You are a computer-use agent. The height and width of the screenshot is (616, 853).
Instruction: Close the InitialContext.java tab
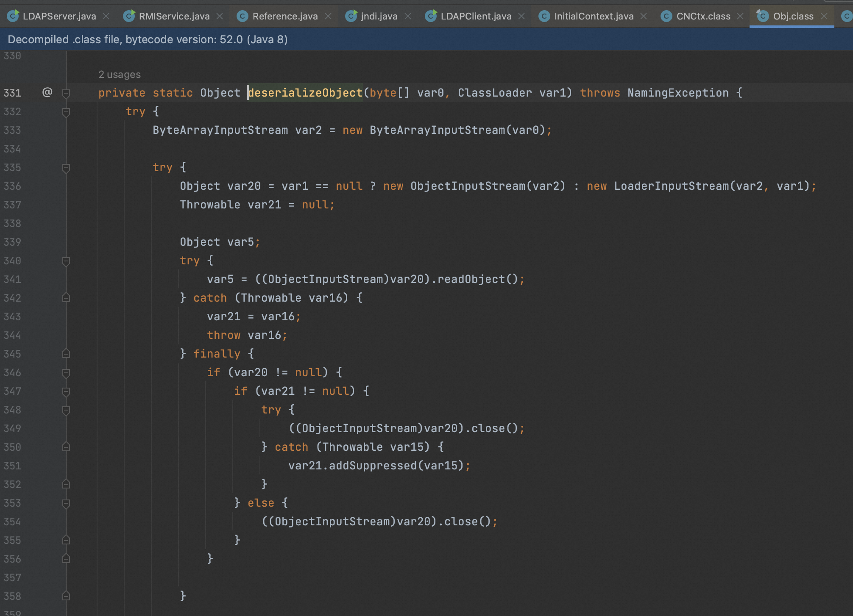(644, 16)
